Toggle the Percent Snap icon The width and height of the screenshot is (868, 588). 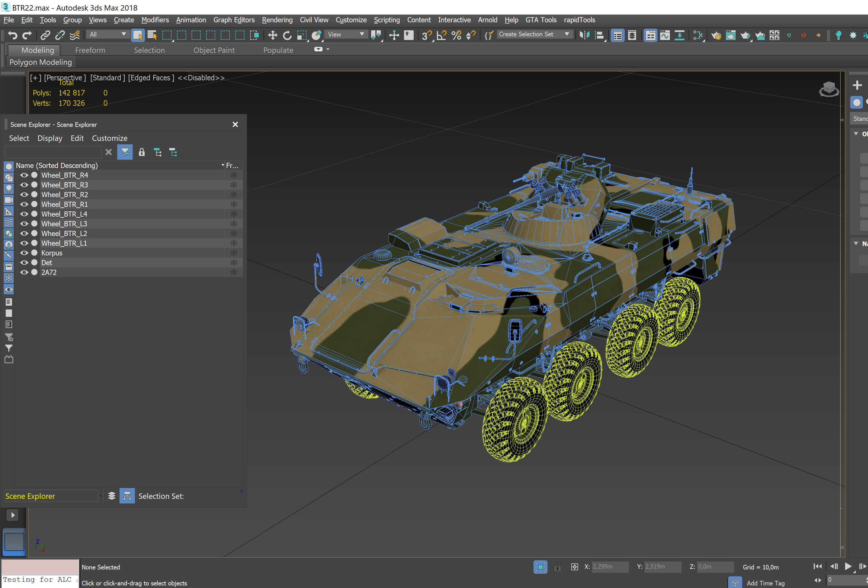(x=456, y=35)
